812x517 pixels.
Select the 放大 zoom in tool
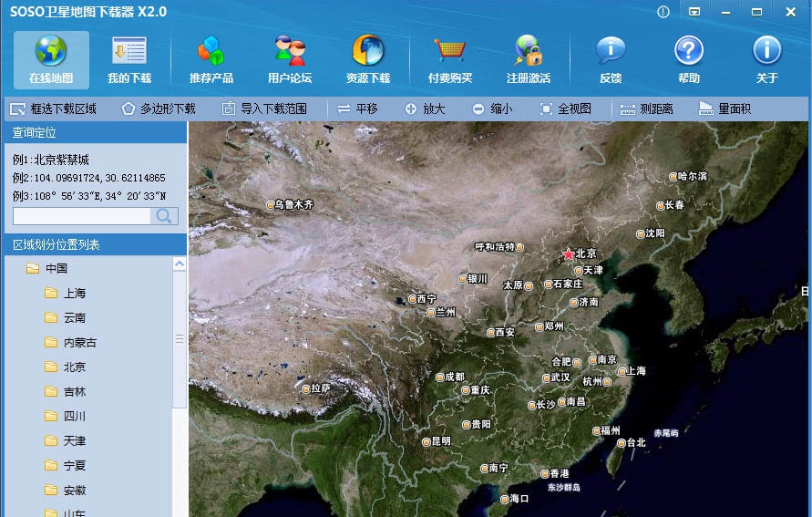[426, 109]
